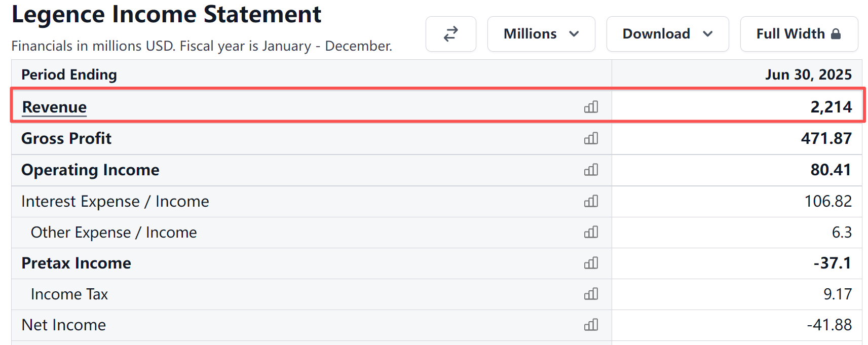This screenshot has width=868, height=345.
Task: Click the Period Ending header cell
Action: tap(312, 74)
